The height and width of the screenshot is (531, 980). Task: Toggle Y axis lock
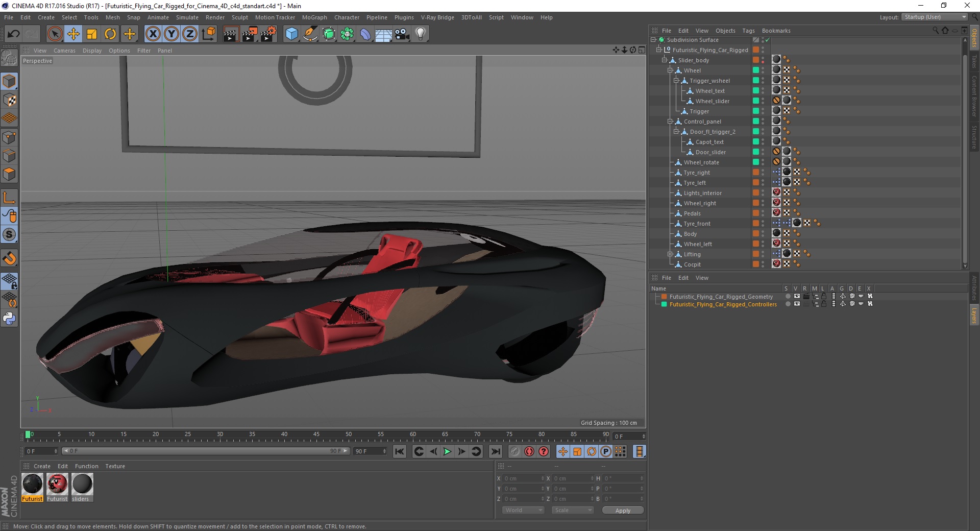click(171, 34)
